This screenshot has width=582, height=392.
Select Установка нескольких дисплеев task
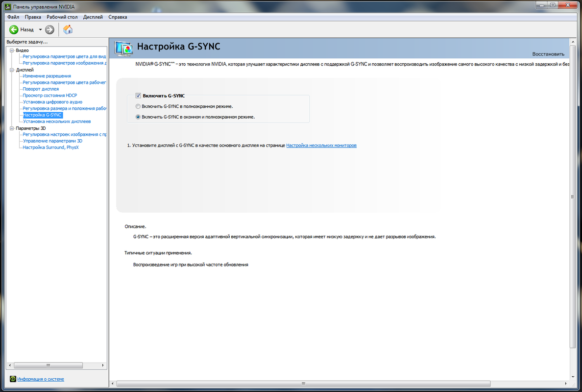coord(57,122)
